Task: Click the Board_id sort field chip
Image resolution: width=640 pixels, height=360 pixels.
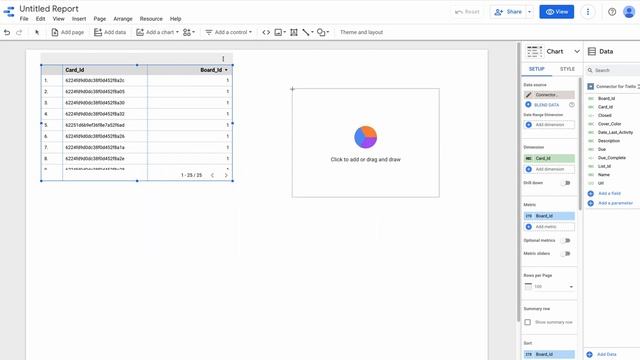Action: tap(549, 354)
